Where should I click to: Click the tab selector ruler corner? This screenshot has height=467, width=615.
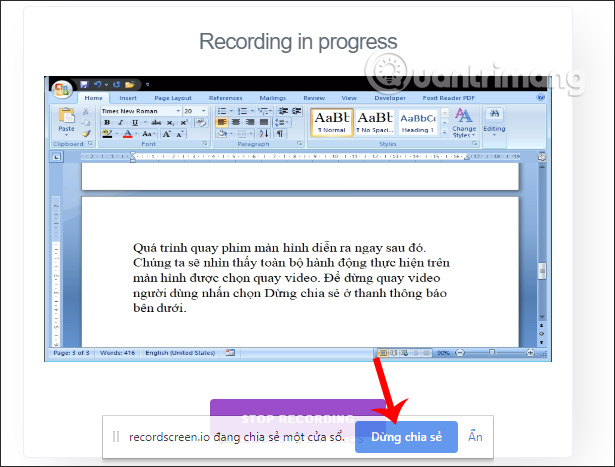[56, 157]
